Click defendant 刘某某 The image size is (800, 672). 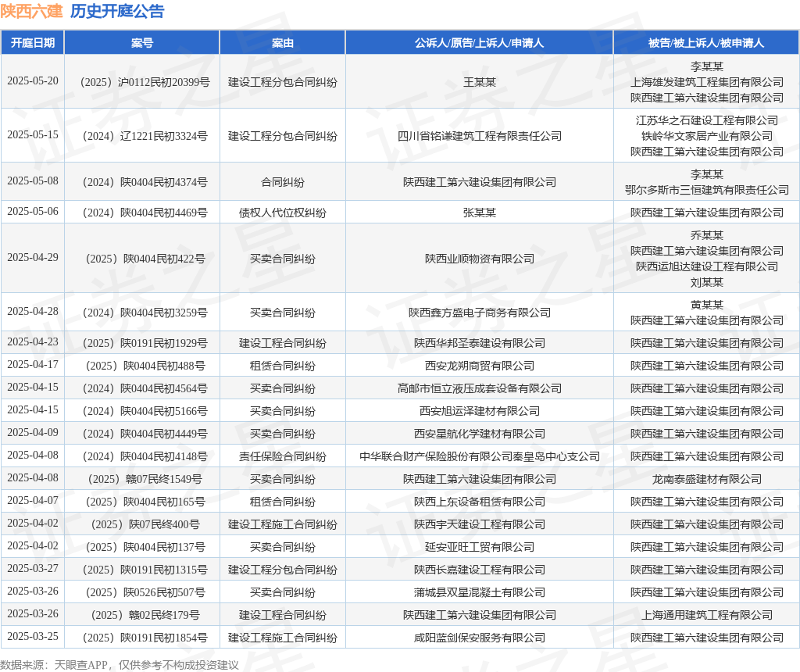coord(706,282)
